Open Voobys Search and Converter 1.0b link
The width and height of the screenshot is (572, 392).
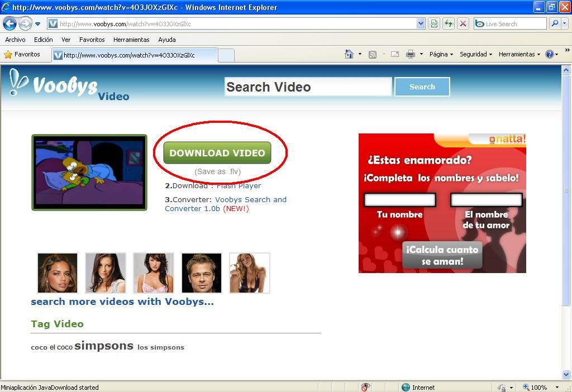(226, 204)
